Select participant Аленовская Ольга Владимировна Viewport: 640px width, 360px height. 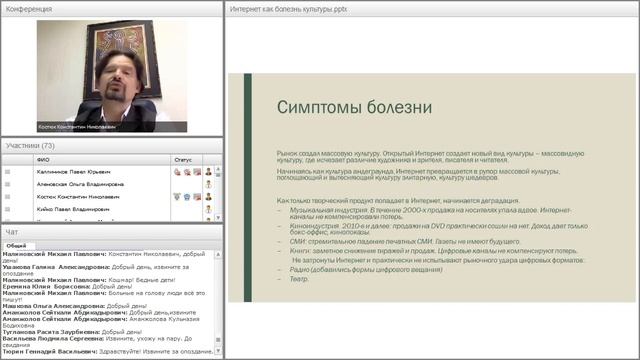tap(80, 184)
